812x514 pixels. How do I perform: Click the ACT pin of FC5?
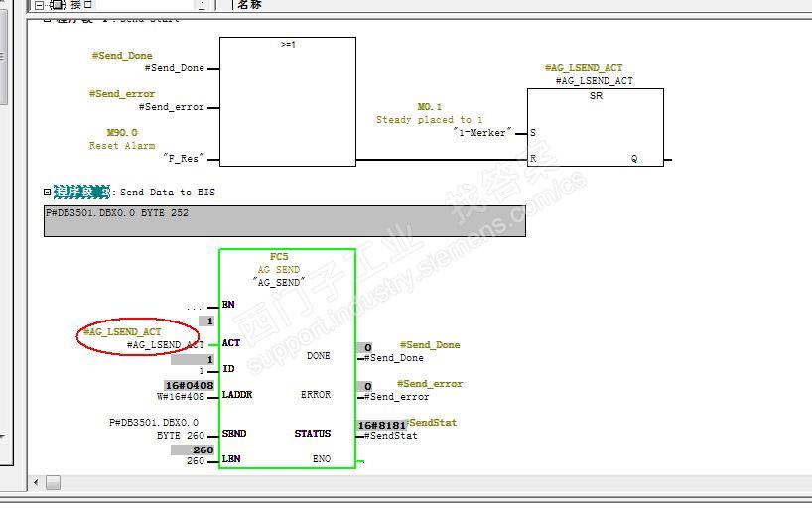[x=231, y=343]
